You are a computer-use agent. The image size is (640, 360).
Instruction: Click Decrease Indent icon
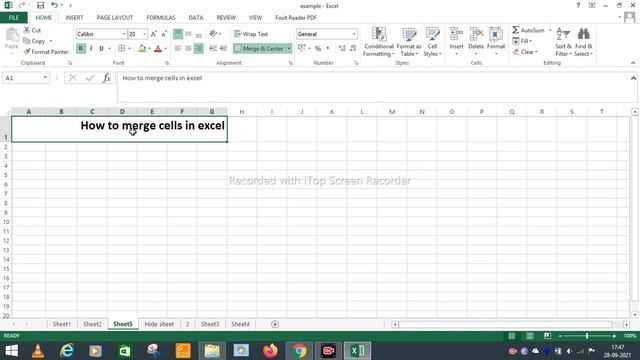pyautogui.click(x=213, y=48)
